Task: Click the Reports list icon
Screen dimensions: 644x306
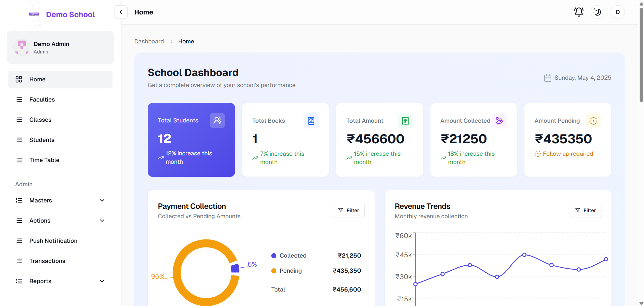Action: [x=19, y=281]
